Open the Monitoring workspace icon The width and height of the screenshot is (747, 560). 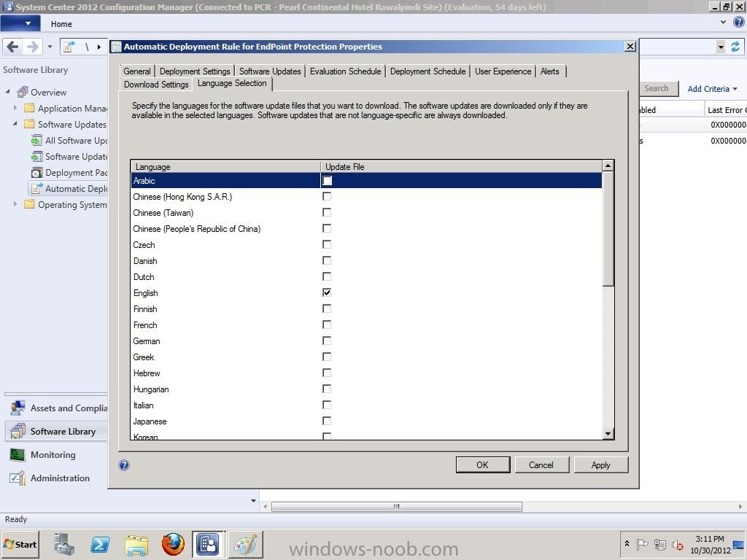click(x=18, y=455)
